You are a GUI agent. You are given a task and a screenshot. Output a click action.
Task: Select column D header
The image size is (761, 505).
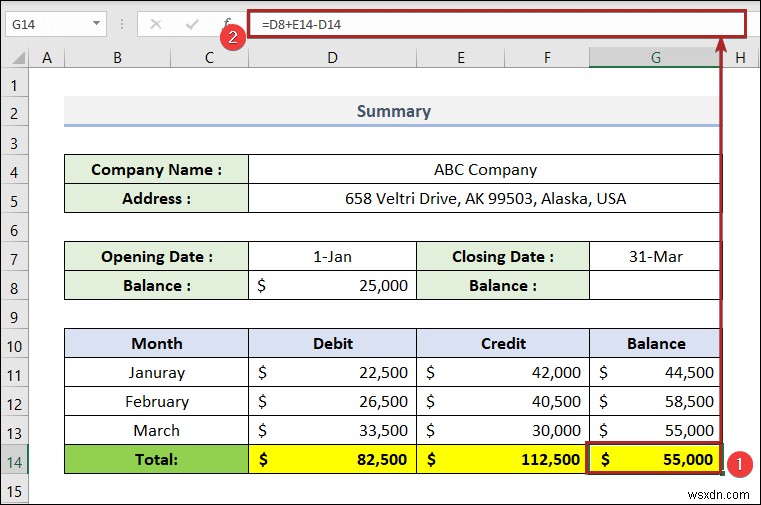(332, 58)
